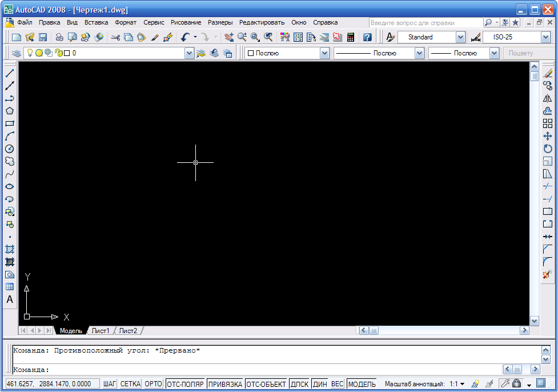
Task: Select the Circle drawing tool
Action: coord(10,149)
